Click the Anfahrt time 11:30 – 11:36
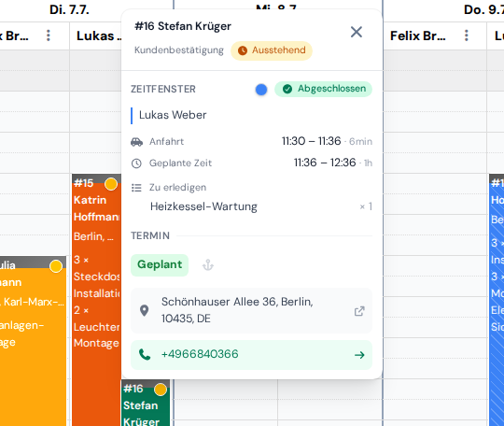Viewport: 504px width, 426px height. (311, 141)
